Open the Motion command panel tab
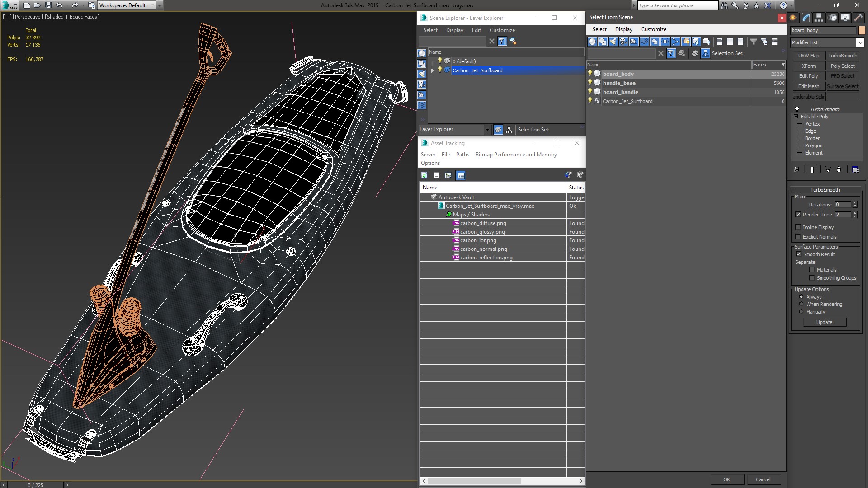 (x=832, y=18)
